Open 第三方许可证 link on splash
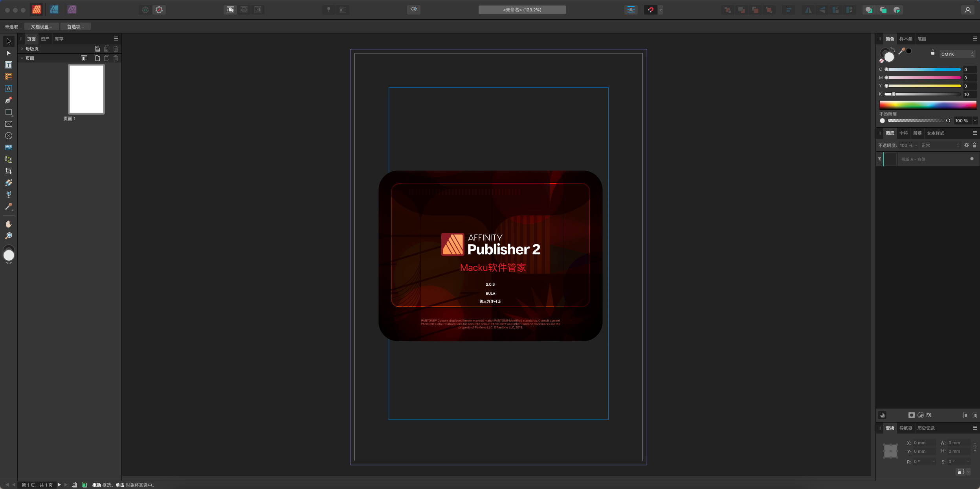This screenshot has height=489, width=980. click(x=490, y=301)
